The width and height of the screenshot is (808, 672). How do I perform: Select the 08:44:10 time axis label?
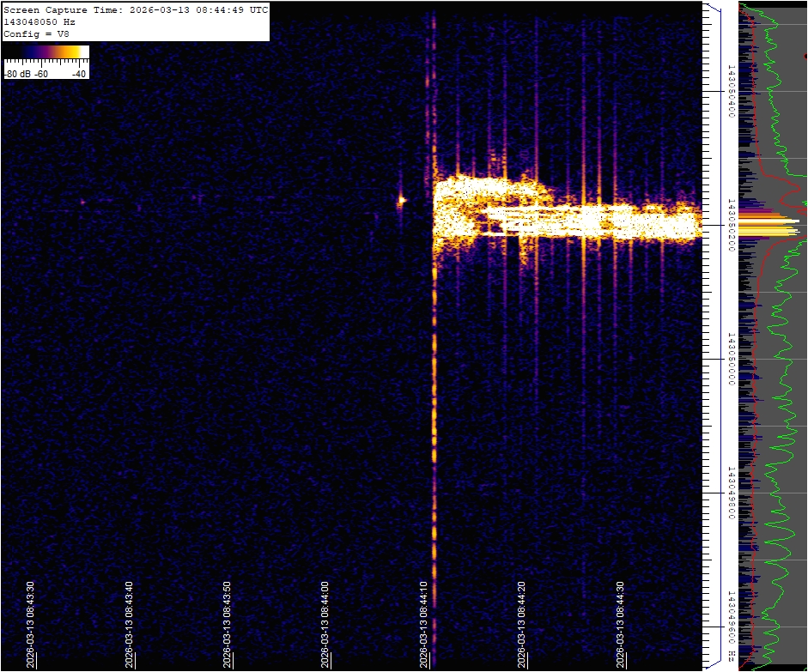[424, 623]
